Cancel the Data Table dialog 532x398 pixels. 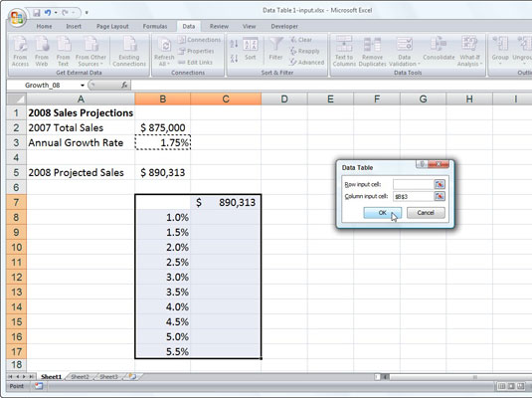click(426, 213)
